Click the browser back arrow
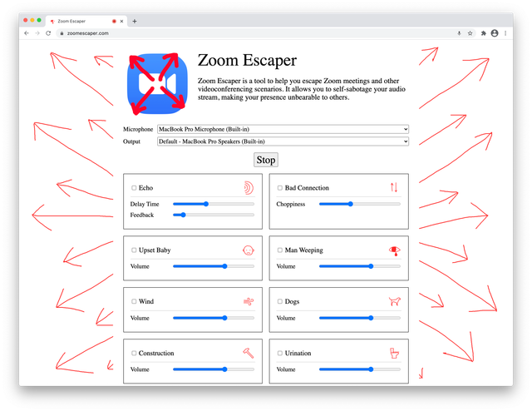 tap(27, 33)
